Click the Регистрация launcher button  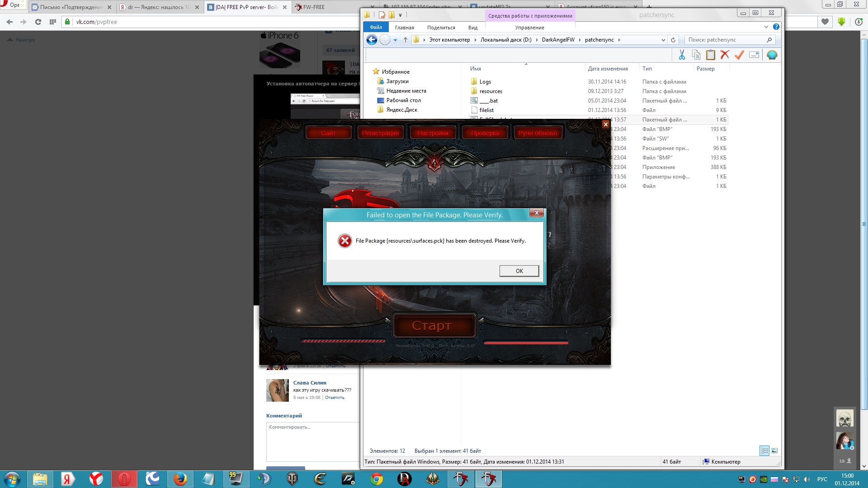pos(380,133)
